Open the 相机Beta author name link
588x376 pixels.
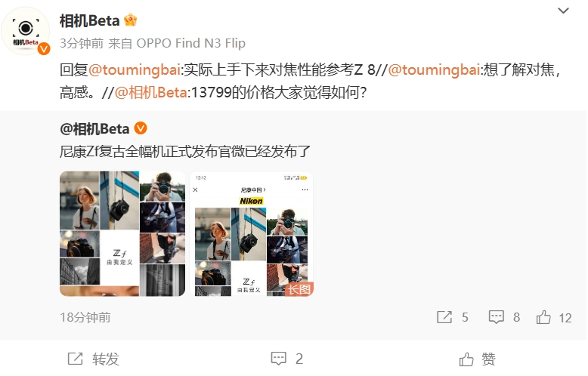tap(90, 20)
